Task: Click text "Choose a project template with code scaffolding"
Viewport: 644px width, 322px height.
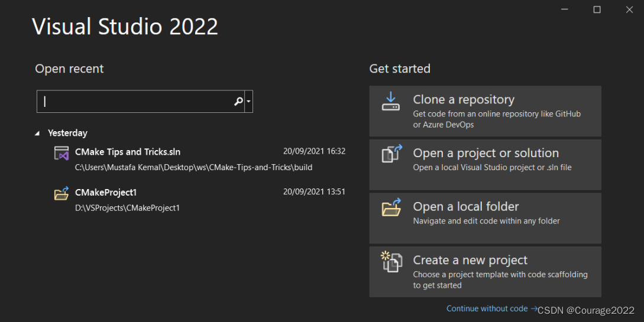Action: tap(500, 274)
